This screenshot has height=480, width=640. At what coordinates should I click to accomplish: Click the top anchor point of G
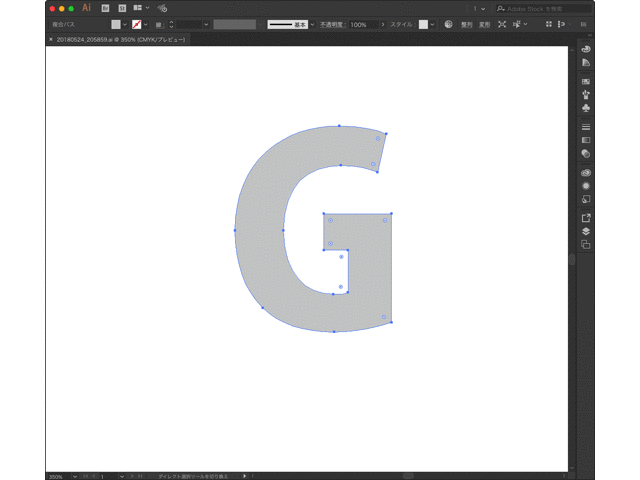[339, 126]
